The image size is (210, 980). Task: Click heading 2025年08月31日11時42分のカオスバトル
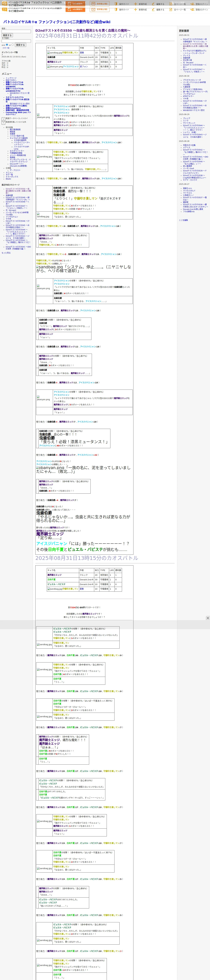click(x=87, y=36)
